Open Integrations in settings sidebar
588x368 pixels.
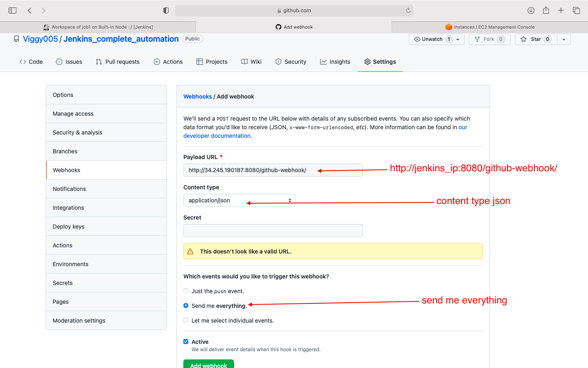pos(106,208)
